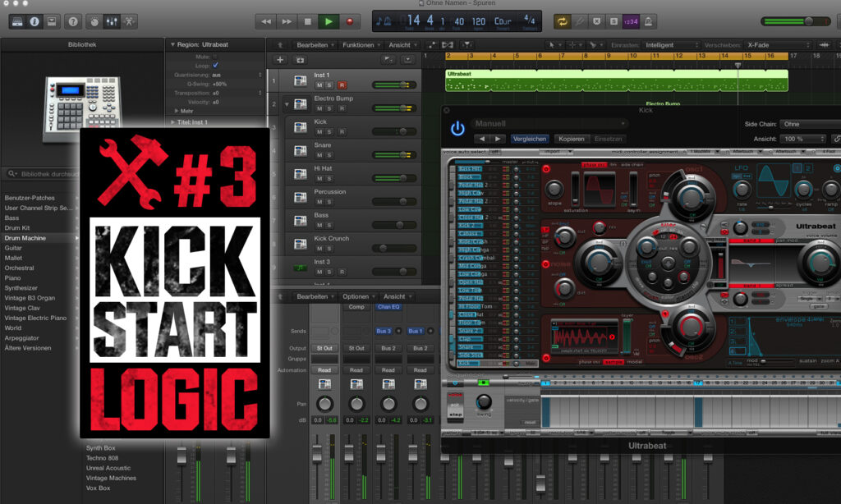Click the Kopieren button
841x504 pixels.
coord(572,139)
